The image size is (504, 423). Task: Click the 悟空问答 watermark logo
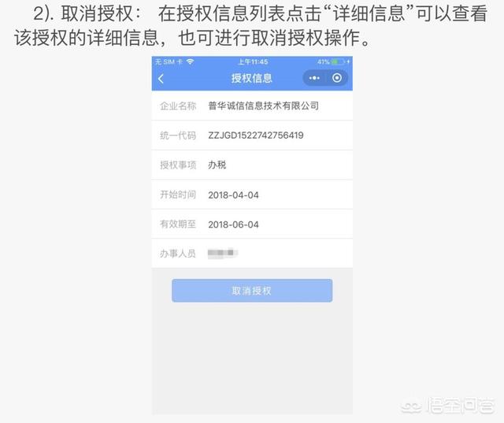tap(447, 406)
